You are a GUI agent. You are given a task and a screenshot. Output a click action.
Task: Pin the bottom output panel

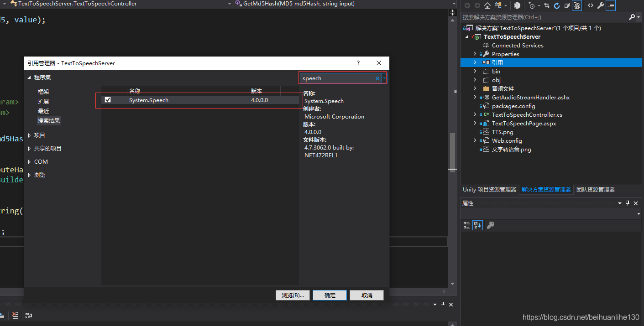pyautogui.click(x=443, y=305)
